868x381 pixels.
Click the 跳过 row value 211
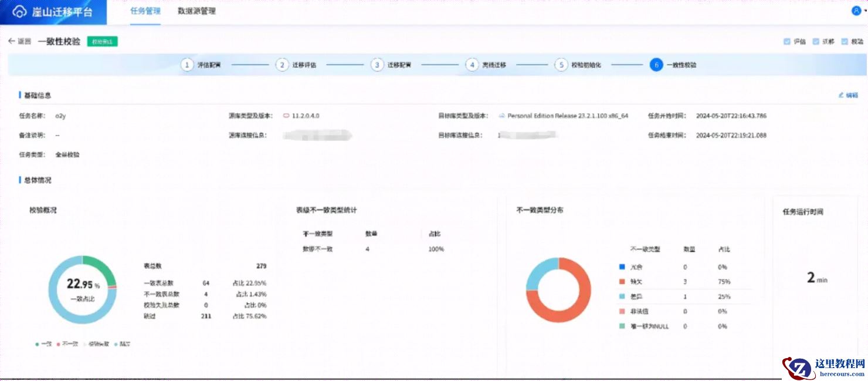pyautogui.click(x=206, y=316)
